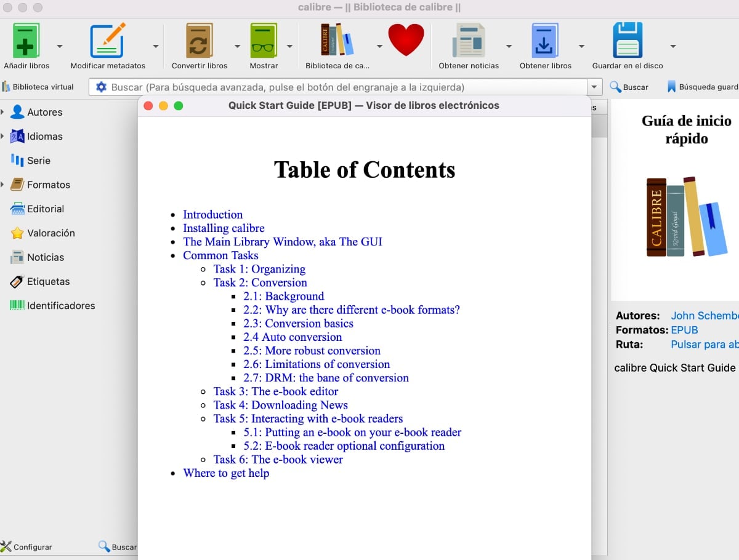Click the Mostrar glasses book icon
The height and width of the screenshot is (560, 739).
coord(264,41)
